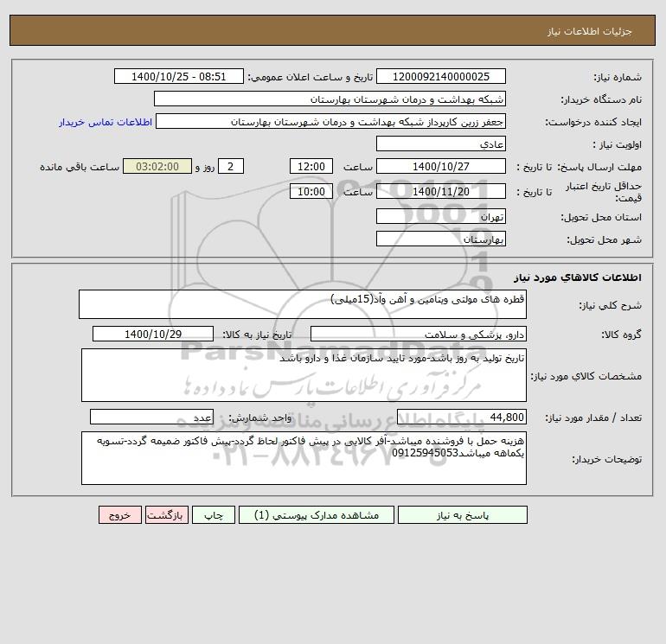This screenshot has width=666, height=644.
Task: Click delivery city field بهارستان
Action: [441, 239]
